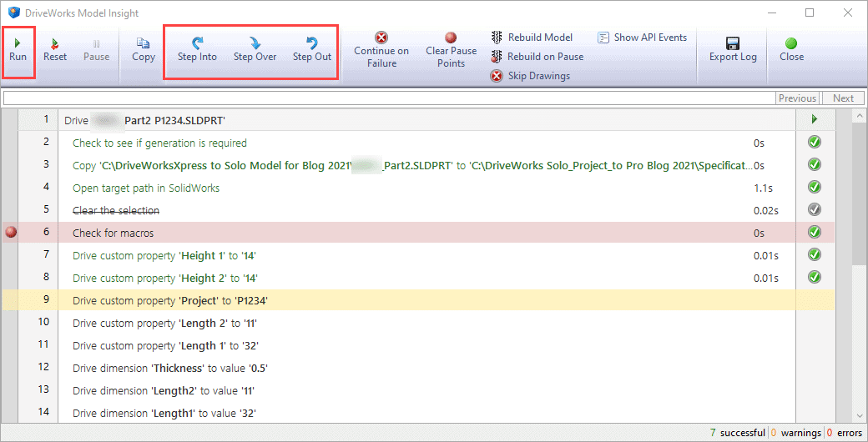This screenshot has width=868, height=442.
Task: Select Drive custom property 'Length 2' row
Action: tap(426, 323)
